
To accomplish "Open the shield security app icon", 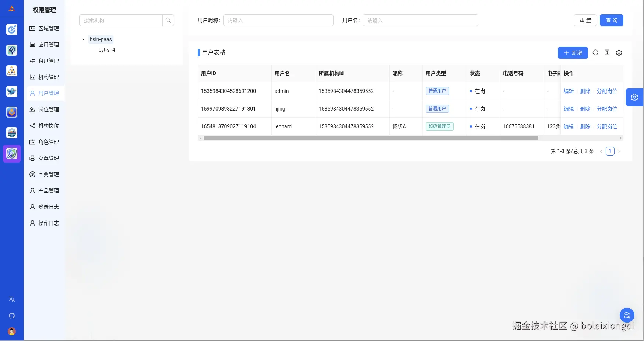I will point(12,153).
